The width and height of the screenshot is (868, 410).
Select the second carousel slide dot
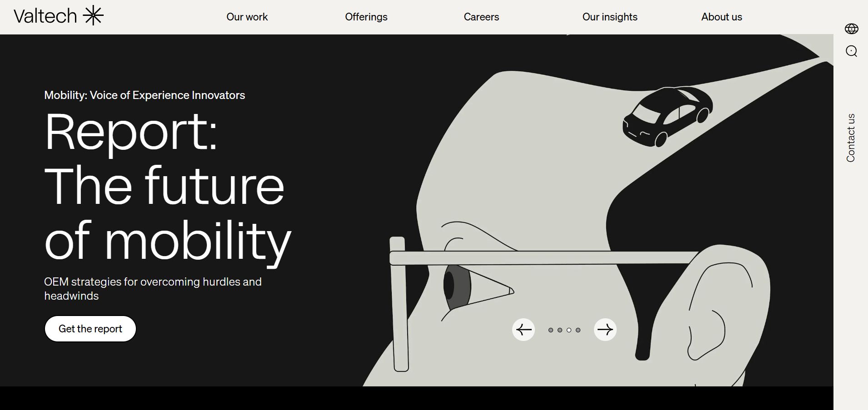(x=560, y=330)
